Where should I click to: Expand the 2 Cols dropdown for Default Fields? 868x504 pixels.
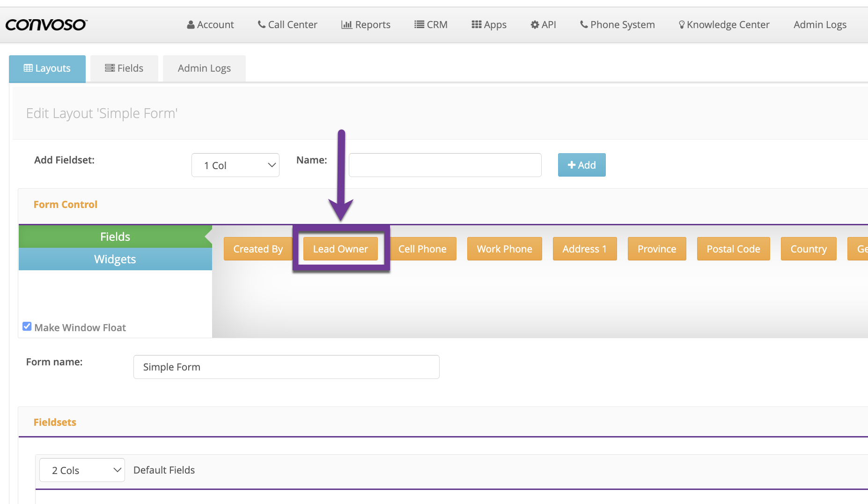click(x=82, y=470)
